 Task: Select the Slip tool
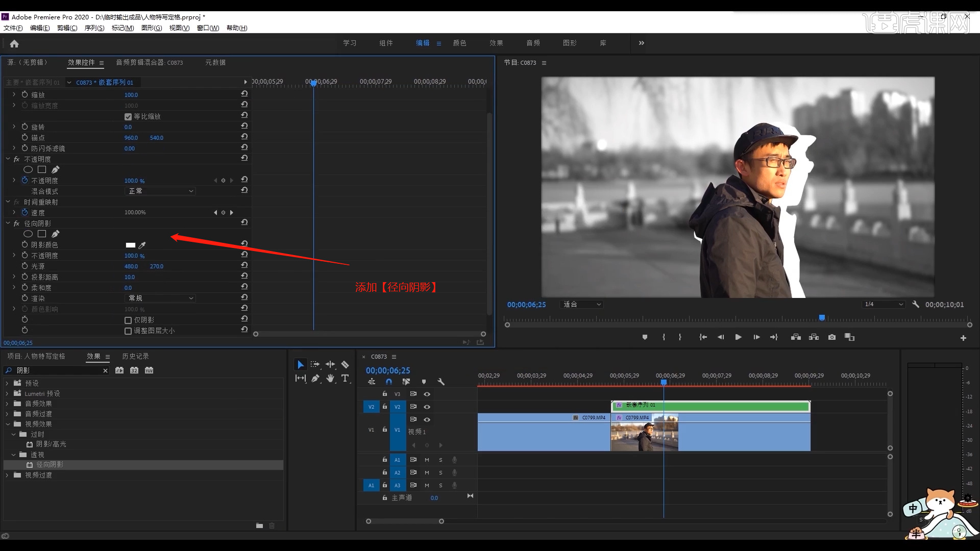click(x=300, y=378)
